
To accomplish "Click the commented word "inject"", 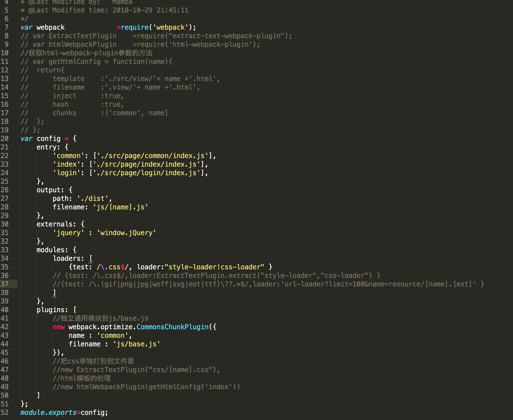I will [65, 96].
